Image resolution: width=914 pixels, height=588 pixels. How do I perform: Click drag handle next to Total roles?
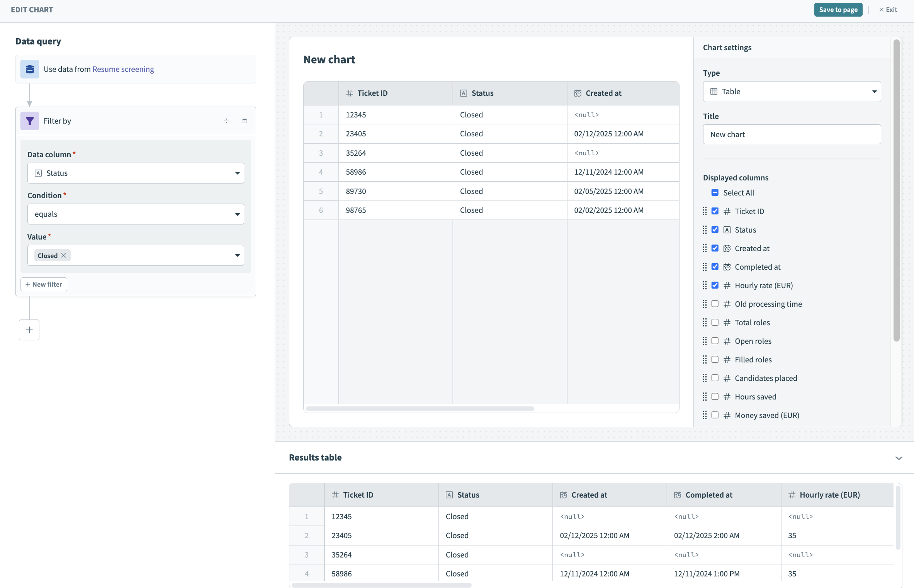705,323
